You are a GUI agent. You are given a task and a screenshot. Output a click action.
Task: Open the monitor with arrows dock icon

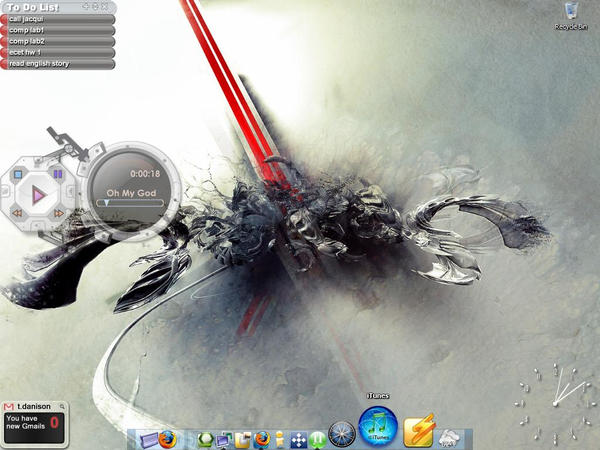click(224, 440)
